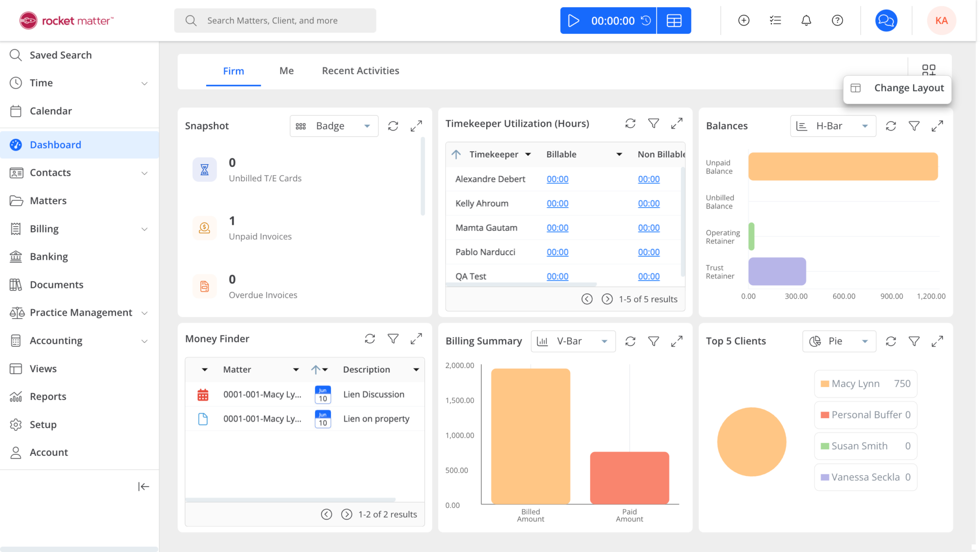The height and width of the screenshot is (552, 980).
Task: Change Top 5 Clients chart from Pie type
Action: click(x=838, y=341)
